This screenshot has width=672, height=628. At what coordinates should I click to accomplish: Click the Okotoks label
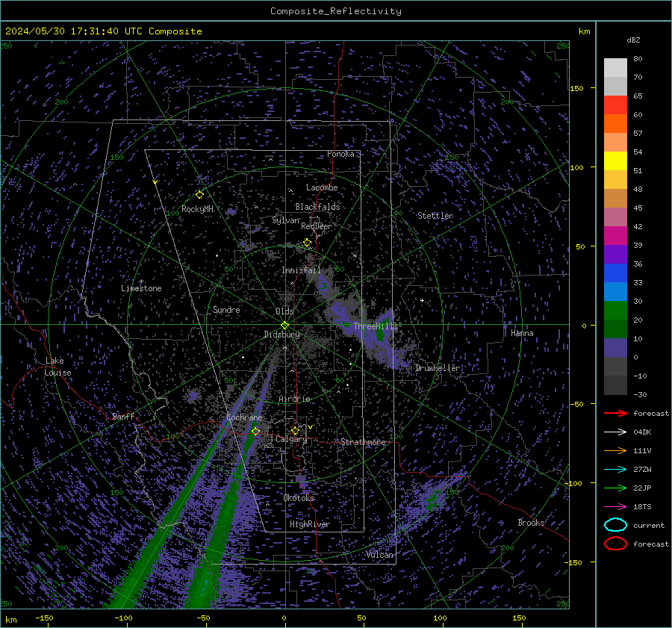point(299,498)
